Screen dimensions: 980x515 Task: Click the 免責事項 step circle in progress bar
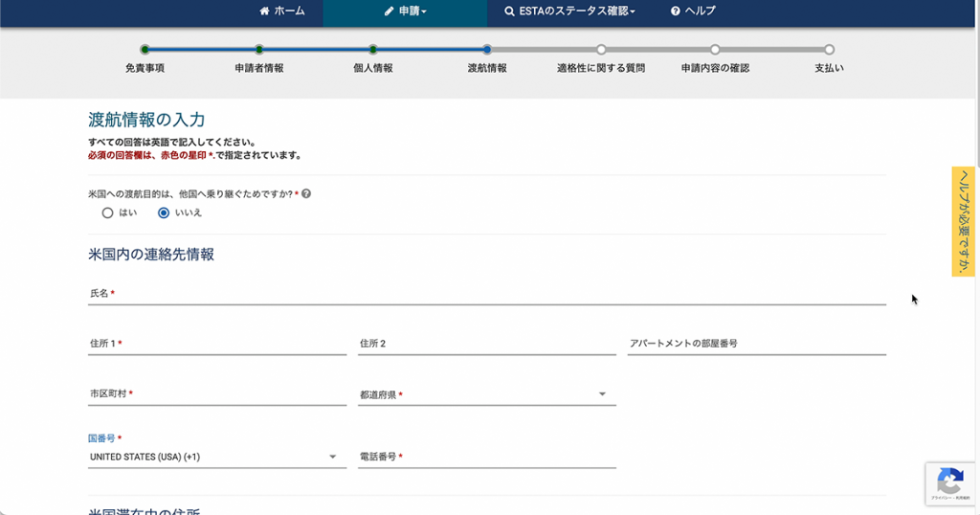point(145,50)
